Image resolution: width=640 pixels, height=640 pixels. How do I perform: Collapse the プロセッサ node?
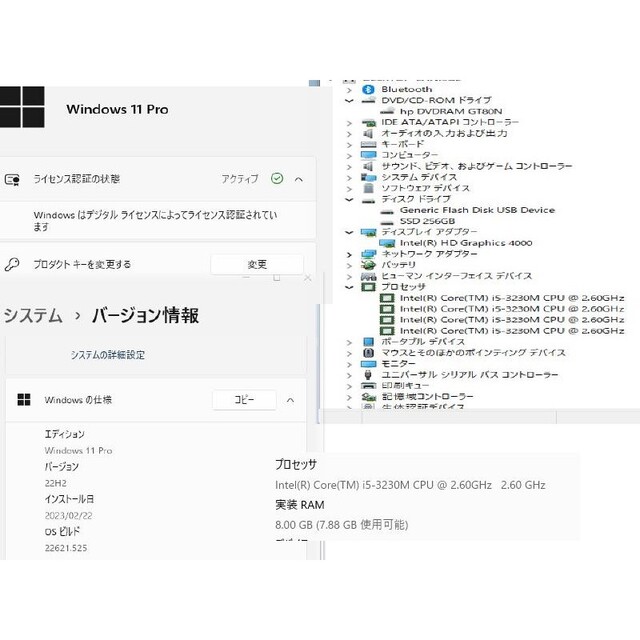(x=349, y=287)
